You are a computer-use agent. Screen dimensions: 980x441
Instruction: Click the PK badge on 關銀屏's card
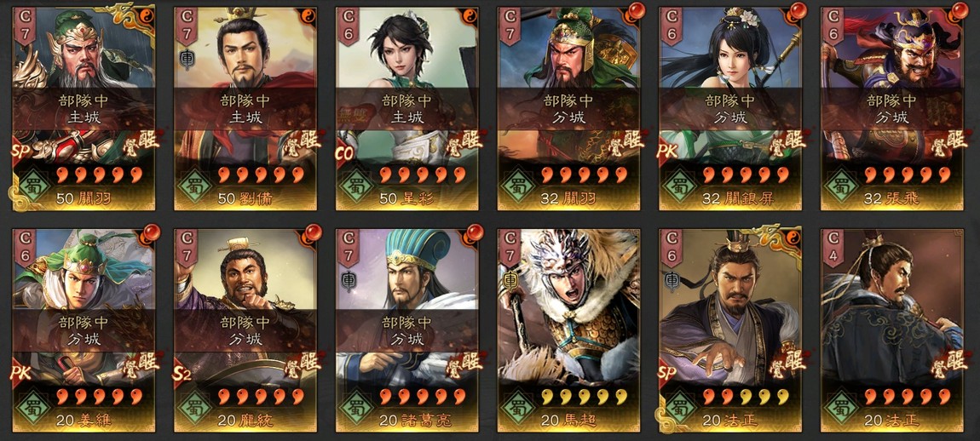tap(669, 153)
